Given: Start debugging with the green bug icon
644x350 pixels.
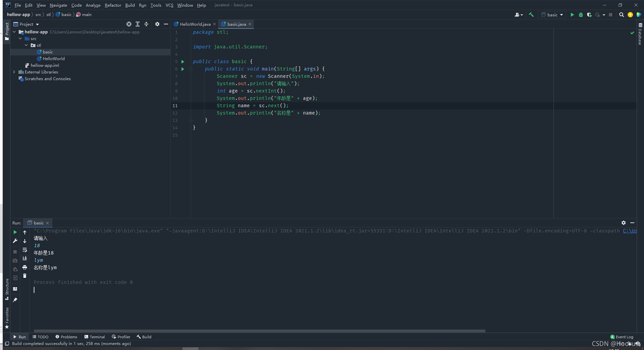Looking at the screenshot, I should coord(581,15).
